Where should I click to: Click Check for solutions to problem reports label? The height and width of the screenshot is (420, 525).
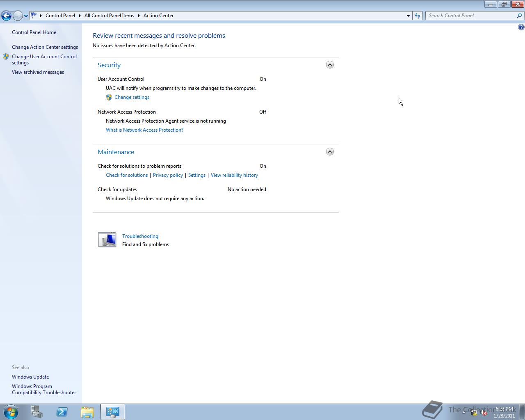[x=139, y=166]
